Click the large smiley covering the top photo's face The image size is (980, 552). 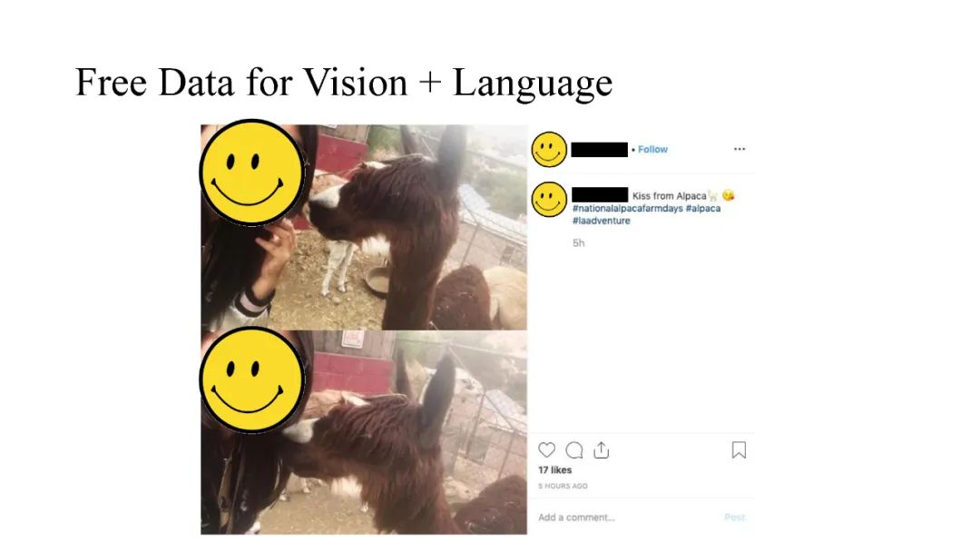point(252,172)
